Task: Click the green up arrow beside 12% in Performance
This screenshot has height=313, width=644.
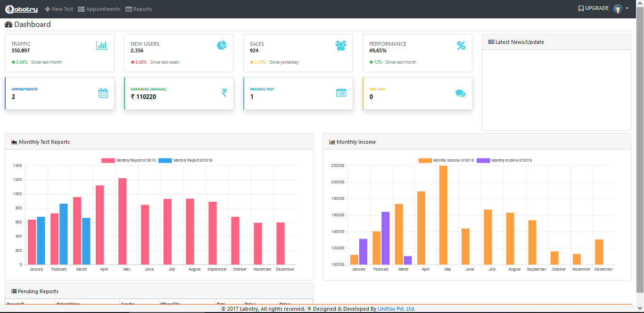Action: [x=371, y=62]
